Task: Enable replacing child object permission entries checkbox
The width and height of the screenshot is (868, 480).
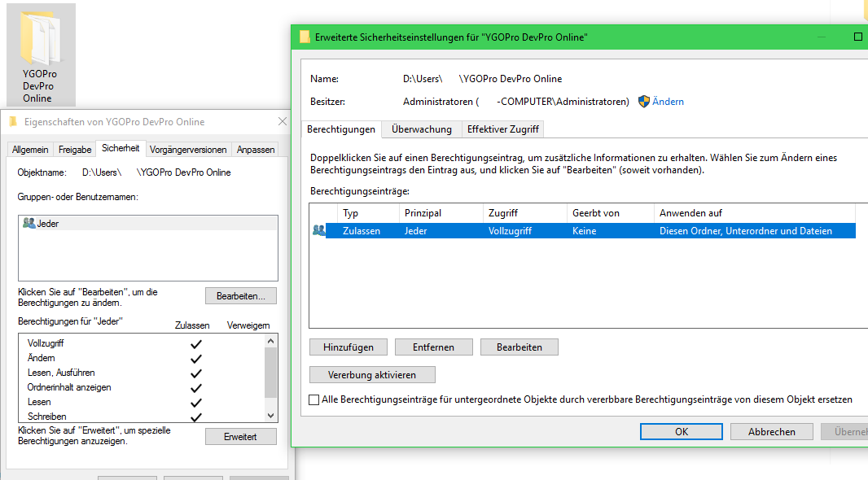Action: pyautogui.click(x=313, y=399)
